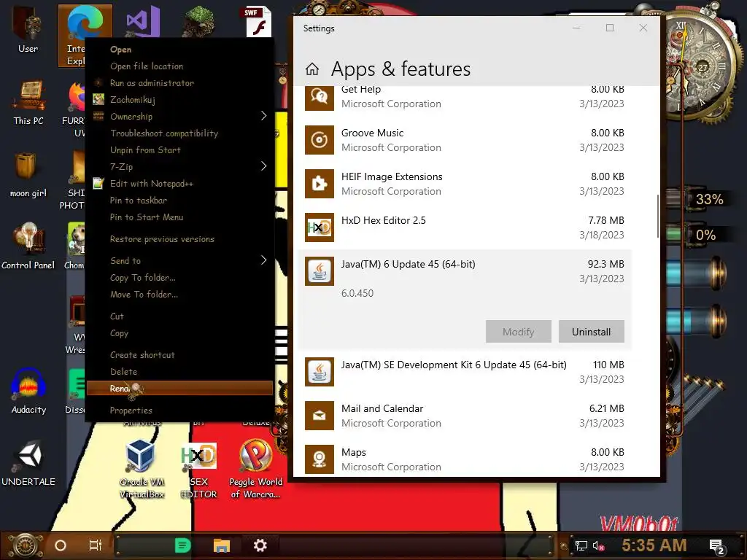Expand the Send to submenu arrow
The image size is (747, 560).
tap(263, 260)
